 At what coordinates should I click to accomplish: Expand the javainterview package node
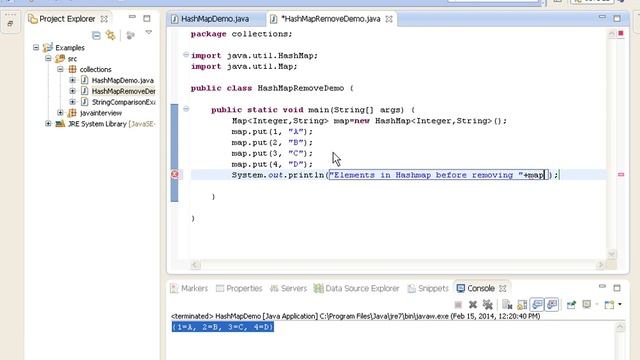60,113
